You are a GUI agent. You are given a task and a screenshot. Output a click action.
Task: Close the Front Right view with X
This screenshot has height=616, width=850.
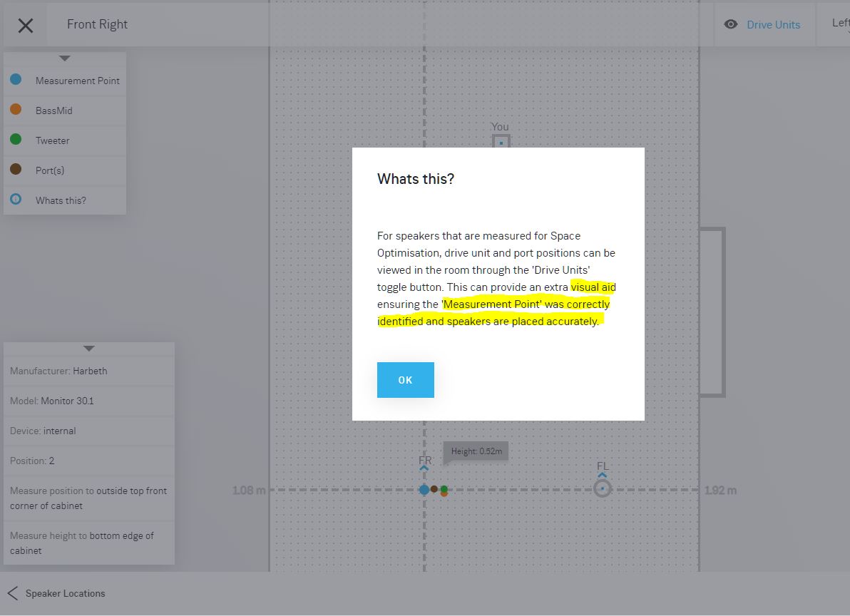26,26
